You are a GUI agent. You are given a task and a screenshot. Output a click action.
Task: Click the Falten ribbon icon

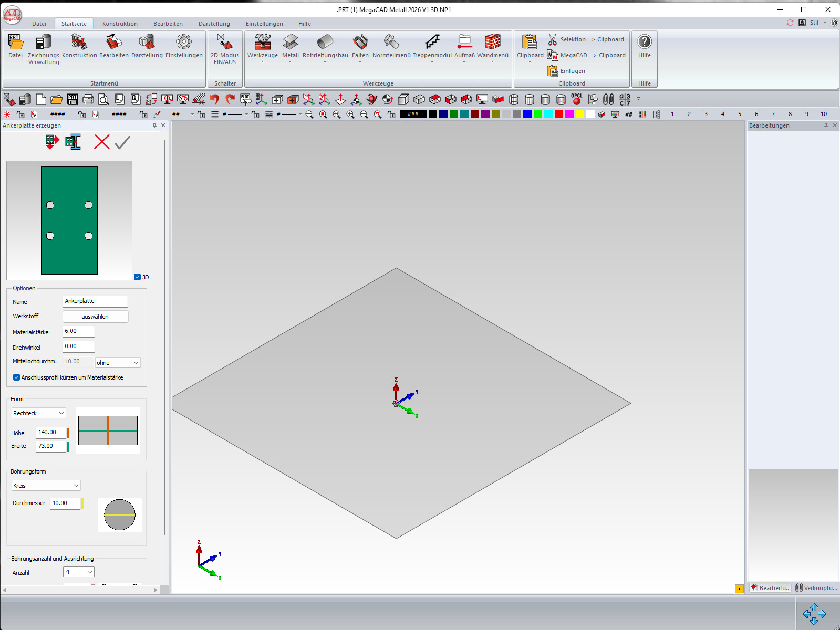pyautogui.click(x=360, y=43)
